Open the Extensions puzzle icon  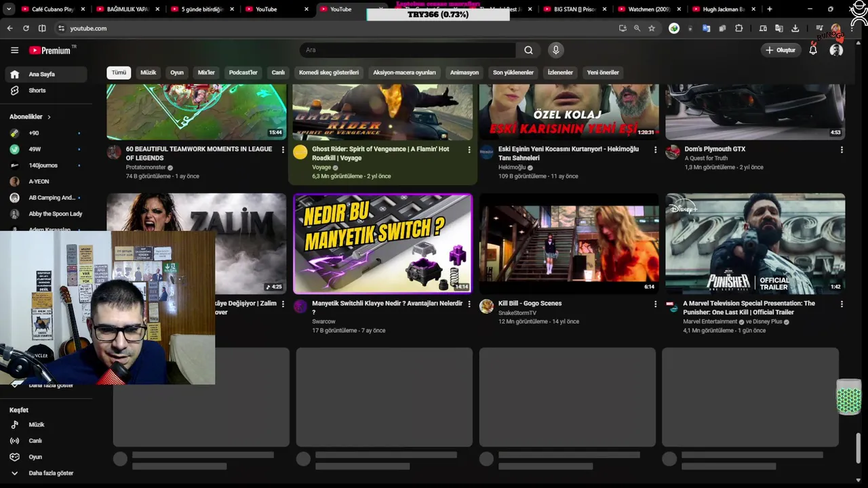tap(738, 28)
